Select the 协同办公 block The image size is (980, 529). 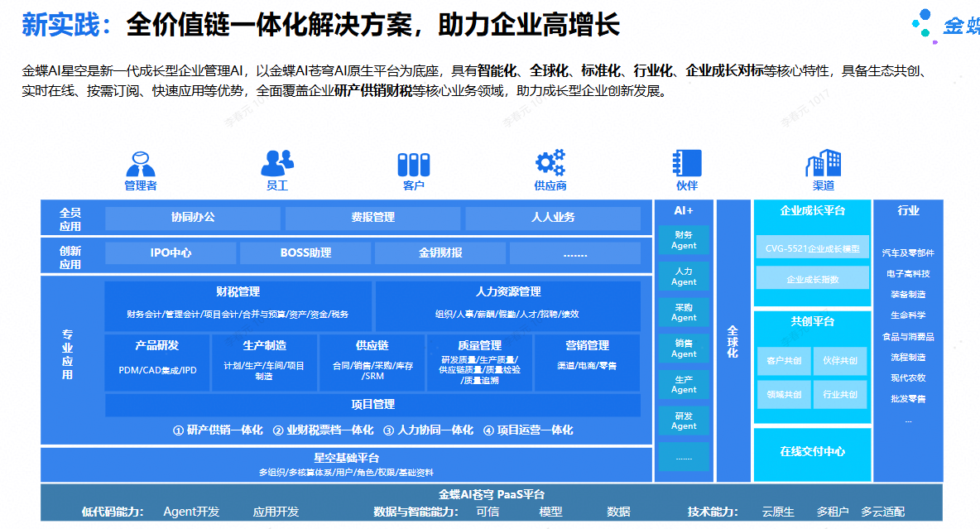click(x=193, y=218)
